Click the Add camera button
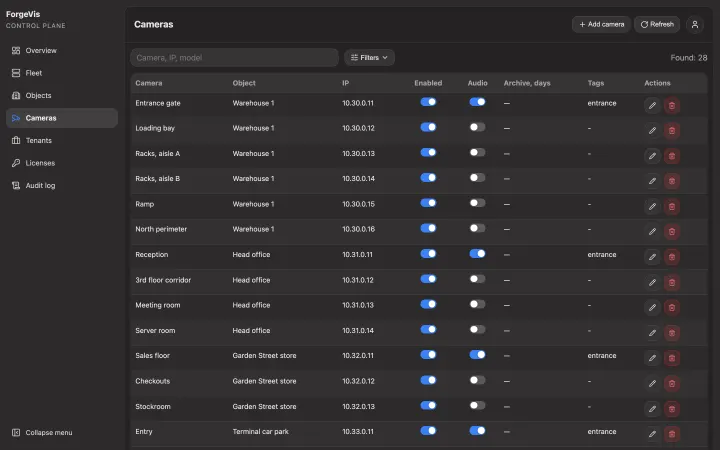Screen dimensions: 720x450 click(x=601, y=24)
